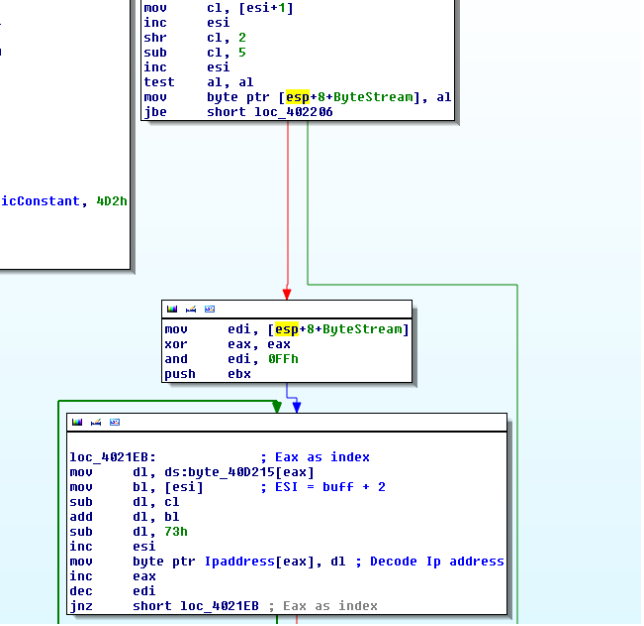Screen dimensions: 644x626
Task: Select ByteStream in the mov edi instruction
Action: pyautogui.click(x=364, y=329)
